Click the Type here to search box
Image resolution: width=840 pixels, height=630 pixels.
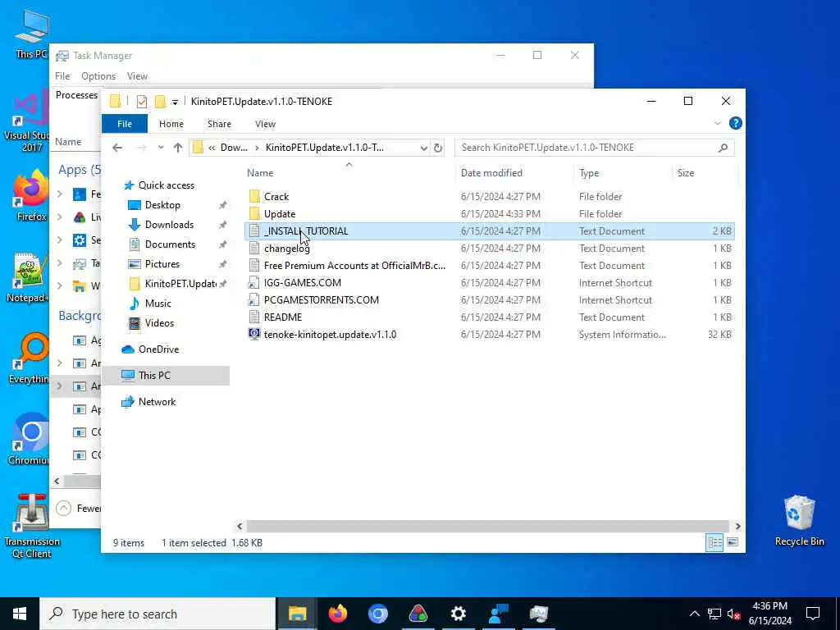pos(157,614)
